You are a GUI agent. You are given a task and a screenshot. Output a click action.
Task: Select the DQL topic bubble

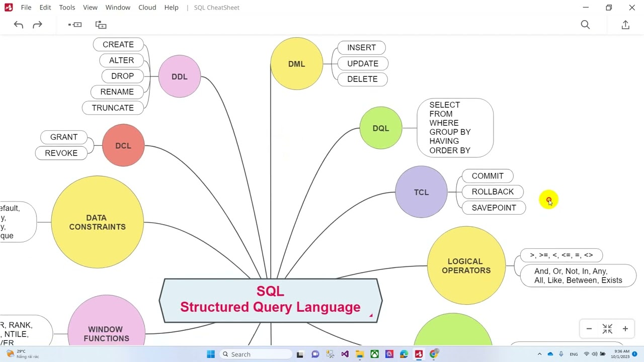click(x=381, y=128)
